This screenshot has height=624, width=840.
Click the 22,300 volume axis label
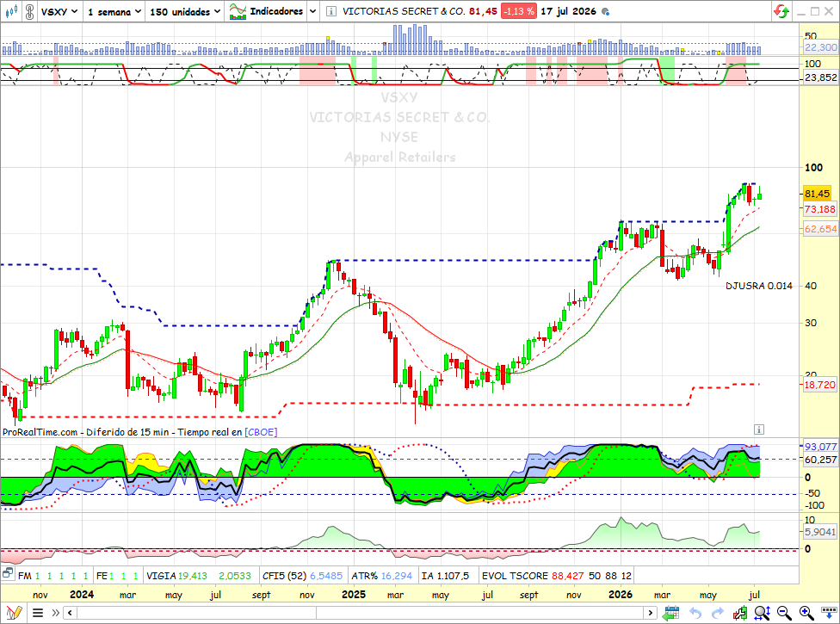(x=821, y=47)
